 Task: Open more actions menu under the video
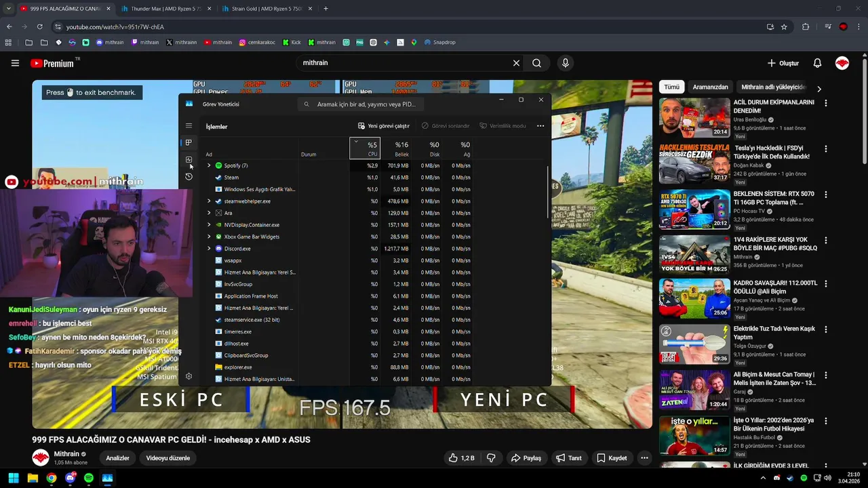tap(644, 458)
